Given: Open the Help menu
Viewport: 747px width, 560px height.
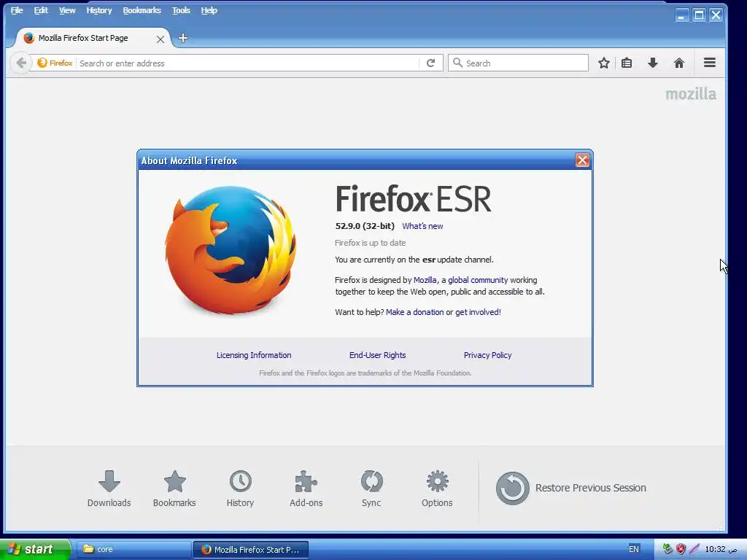Looking at the screenshot, I should click(x=209, y=10).
